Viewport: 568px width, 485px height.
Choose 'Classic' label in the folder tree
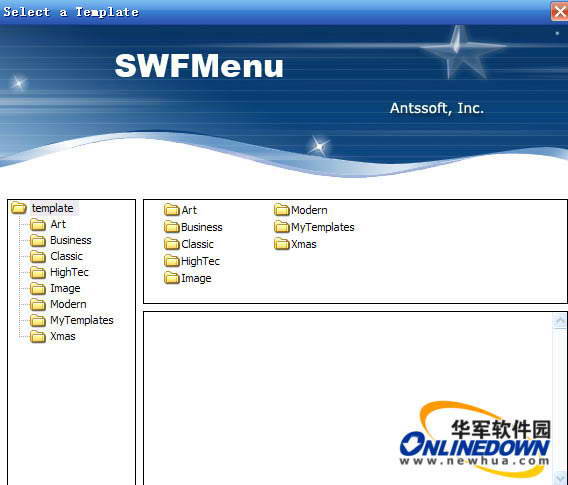[x=66, y=256]
